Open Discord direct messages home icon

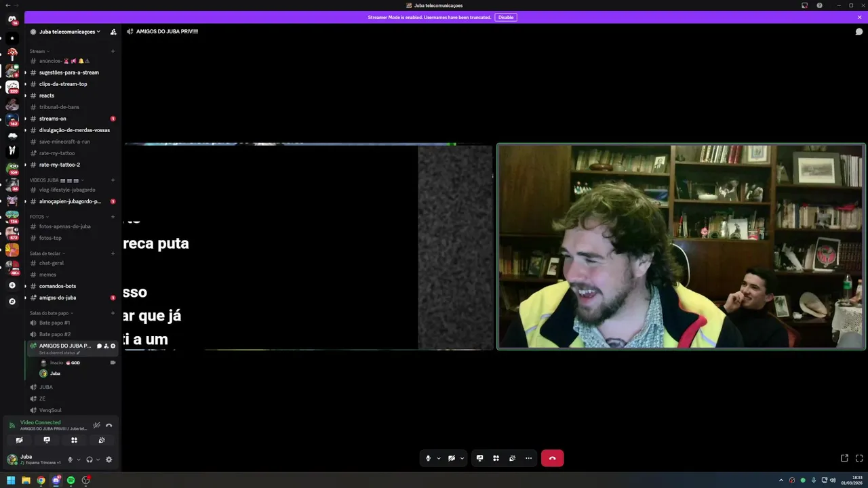click(12, 20)
